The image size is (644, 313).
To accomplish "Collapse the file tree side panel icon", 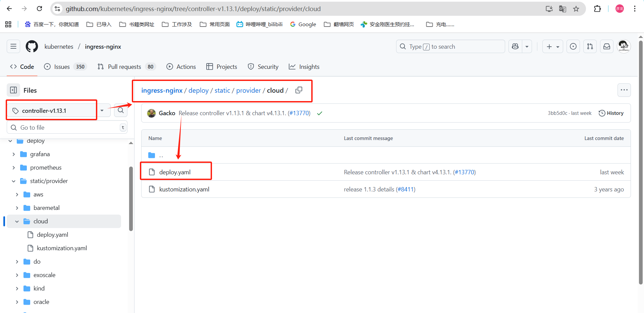I will [13, 90].
